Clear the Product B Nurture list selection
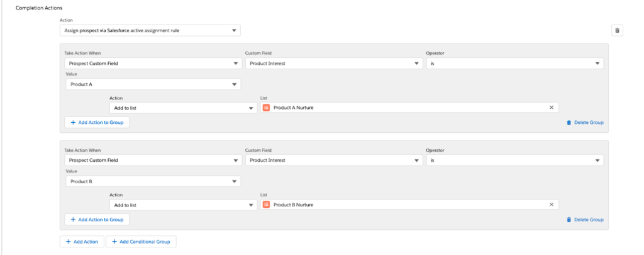Screen dimensions: 644x255 pos(552,205)
